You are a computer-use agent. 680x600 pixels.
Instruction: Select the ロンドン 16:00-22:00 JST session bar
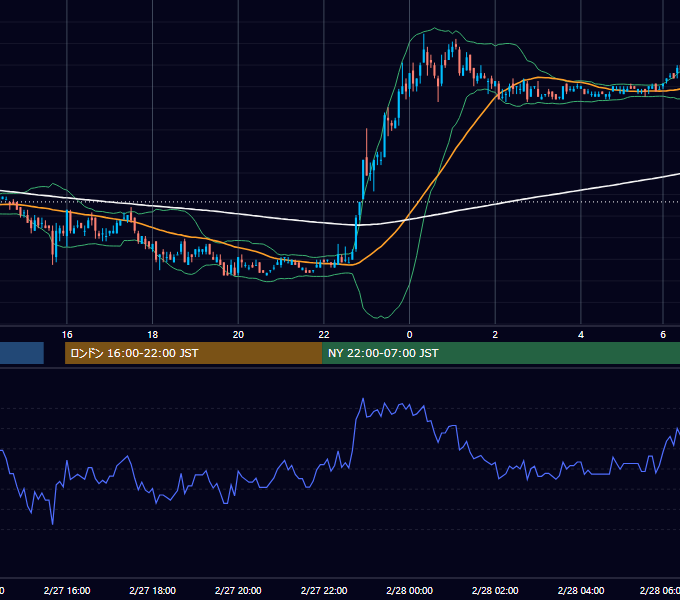pyautogui.click(x=193, y=353)
